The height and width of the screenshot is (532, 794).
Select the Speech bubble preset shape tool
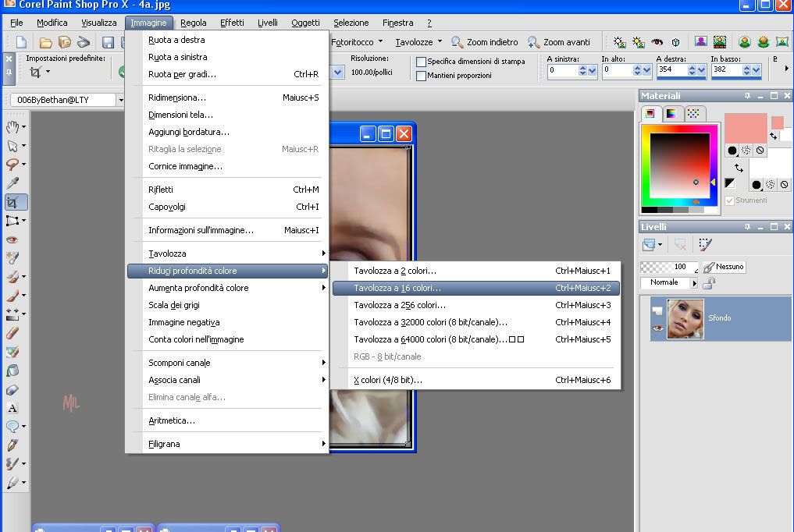tap(12, 427)
